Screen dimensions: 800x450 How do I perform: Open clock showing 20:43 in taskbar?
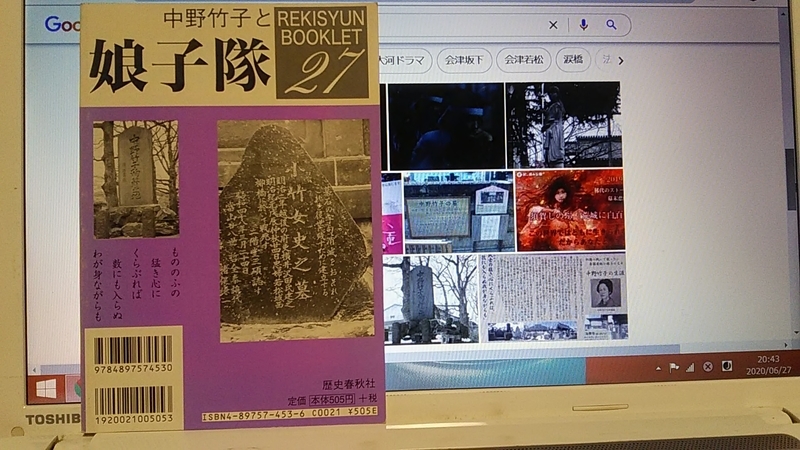click(x=768, y=365)
